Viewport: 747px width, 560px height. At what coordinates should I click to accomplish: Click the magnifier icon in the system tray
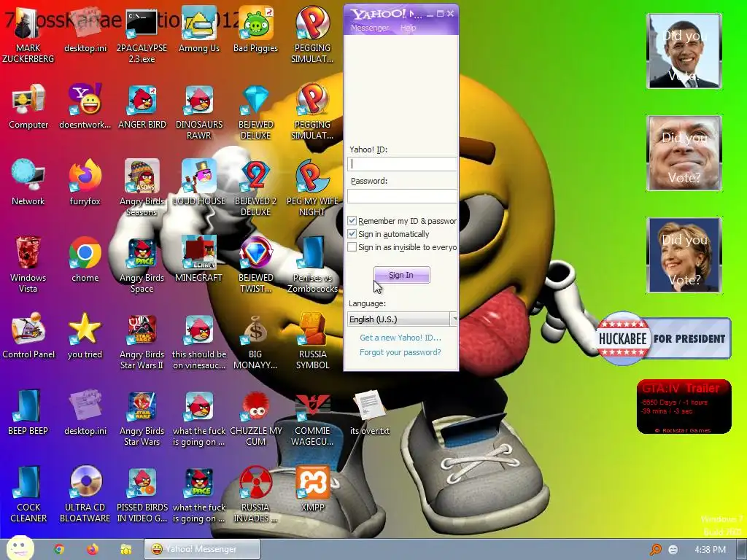(656, 550)
